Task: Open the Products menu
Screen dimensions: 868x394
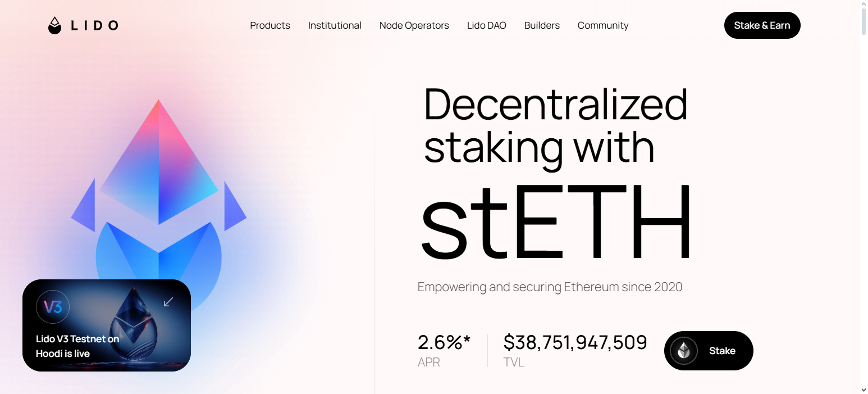Action: coord(270,25)
